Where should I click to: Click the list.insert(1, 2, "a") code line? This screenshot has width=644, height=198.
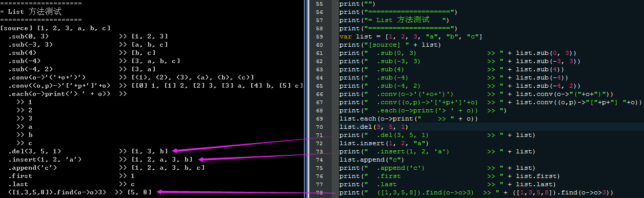pos(384,143)
